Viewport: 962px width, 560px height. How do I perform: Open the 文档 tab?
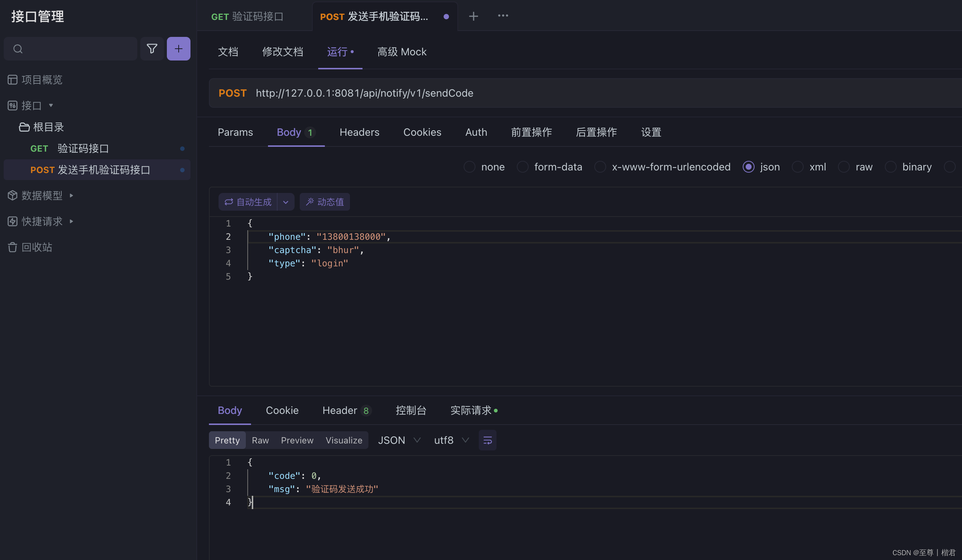tap(228, 52)
